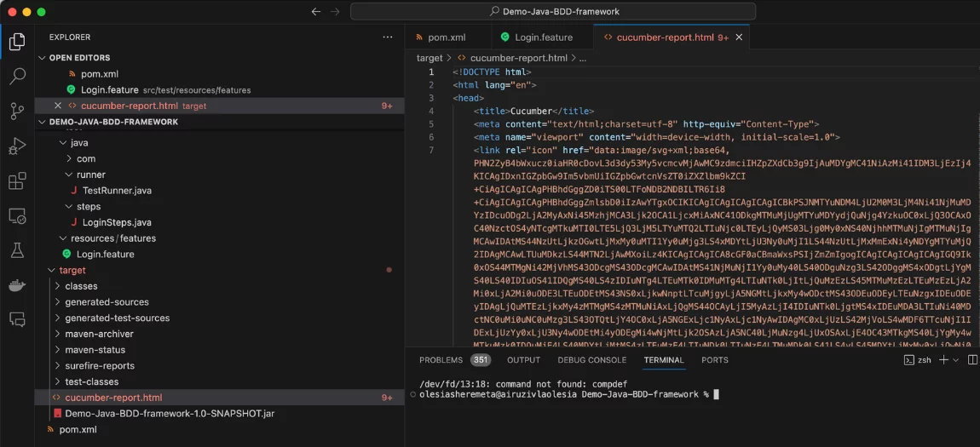
Task: Click the new terminal plus button
Action: point(943,360)
